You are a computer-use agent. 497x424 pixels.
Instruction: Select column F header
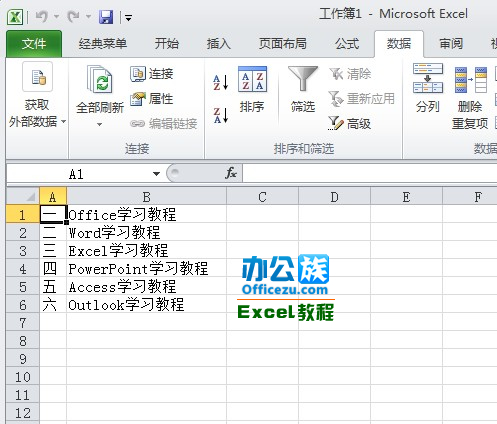(x=470, y=197)
